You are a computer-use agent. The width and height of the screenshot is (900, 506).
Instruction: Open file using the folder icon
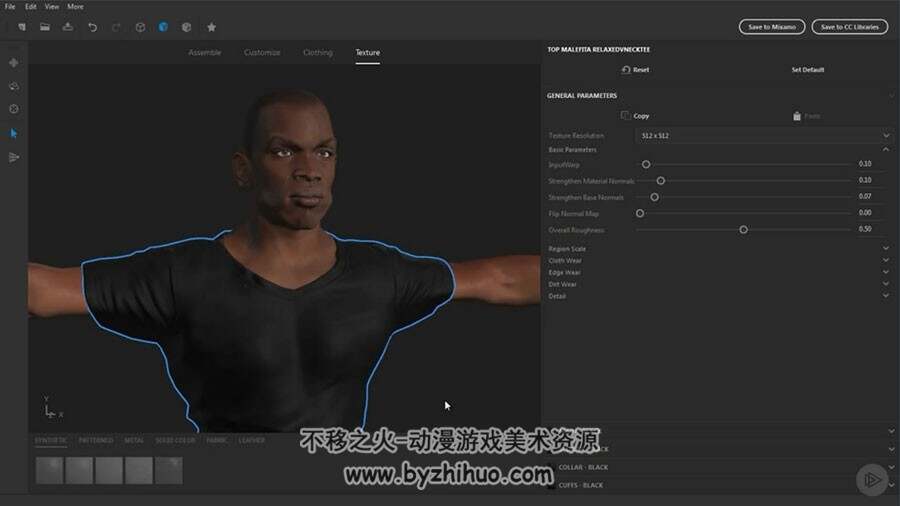45,27
